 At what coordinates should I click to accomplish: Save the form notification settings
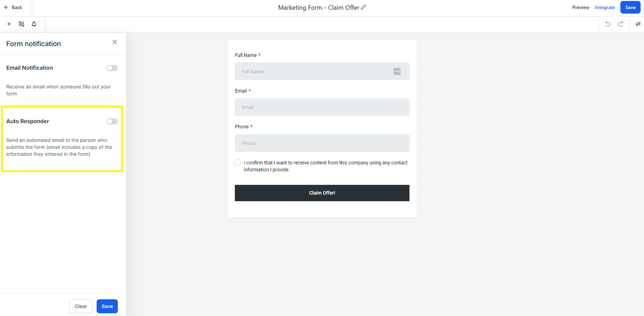pyautogui.click(x=107, y=306)
